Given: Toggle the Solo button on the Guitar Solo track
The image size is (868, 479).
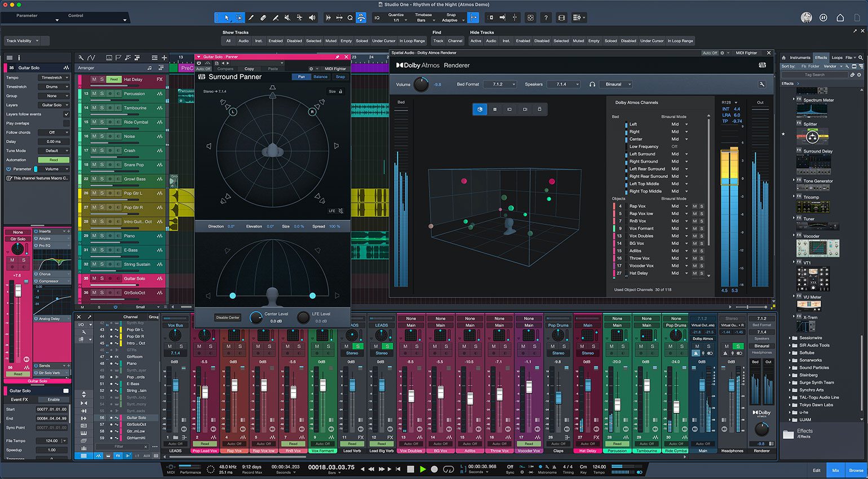Looking at the screenshot, I should tap(102, 277).
